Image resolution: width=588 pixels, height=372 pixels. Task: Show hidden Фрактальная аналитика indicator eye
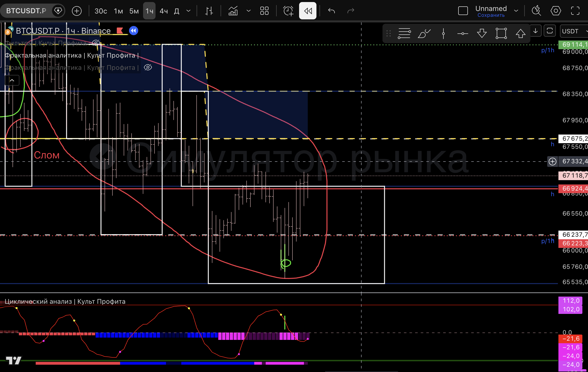tap(148, 68)
